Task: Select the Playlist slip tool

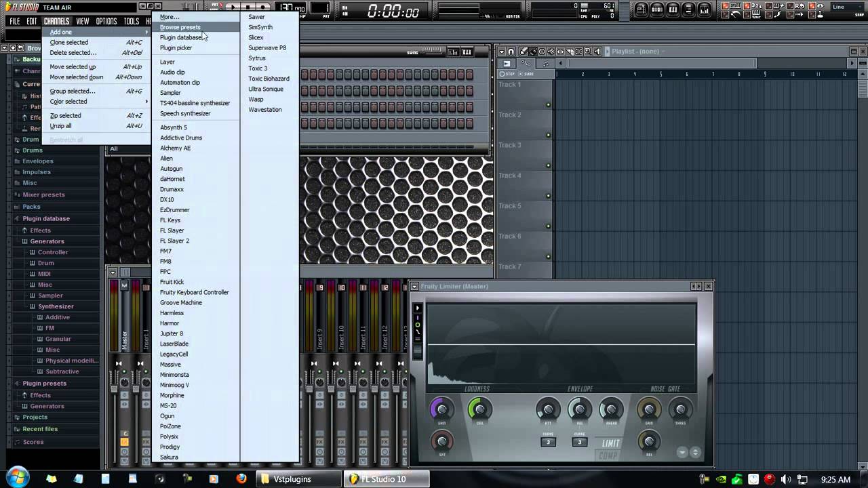Action: click(560, 52)
